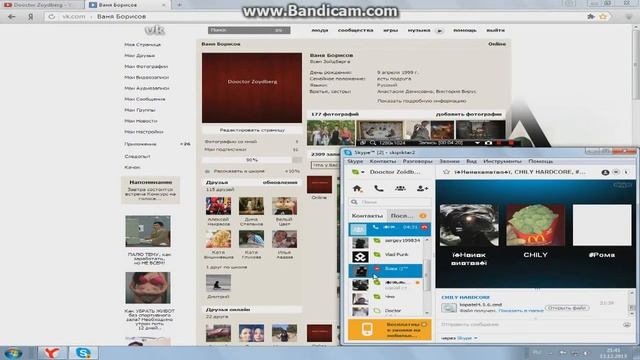Open the Bandicam recording dropdown arrow
This screenshot has width=640, height=360.
coord(477,143)
